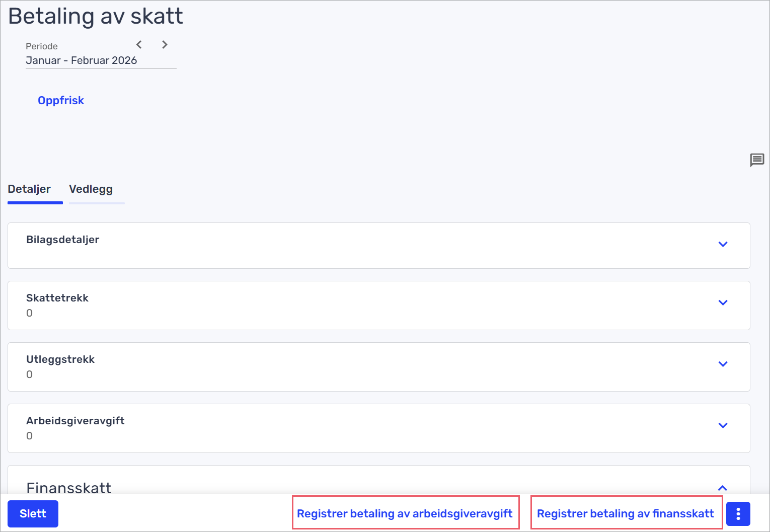Click the Oppfrisk link
This screenshot has height=532, width=770.
click(x=61, y=101)
